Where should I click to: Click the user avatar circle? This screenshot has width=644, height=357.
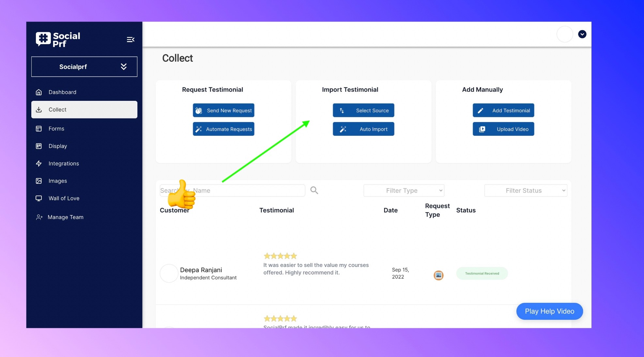[564, 34]
